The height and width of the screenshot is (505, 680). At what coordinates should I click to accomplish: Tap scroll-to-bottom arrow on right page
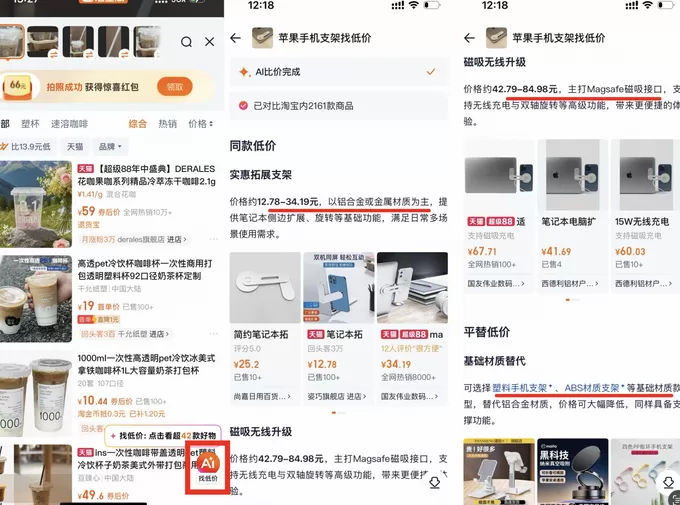pos(668,482)
